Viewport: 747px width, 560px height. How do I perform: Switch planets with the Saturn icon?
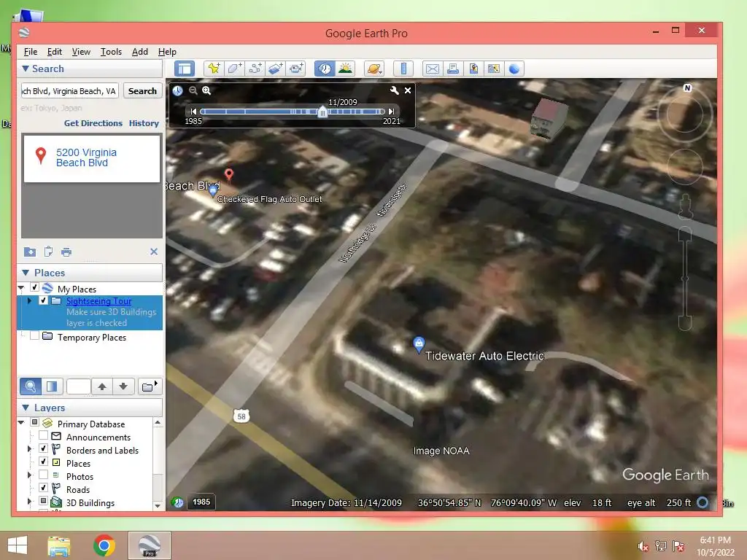click(x=374, y=69)
